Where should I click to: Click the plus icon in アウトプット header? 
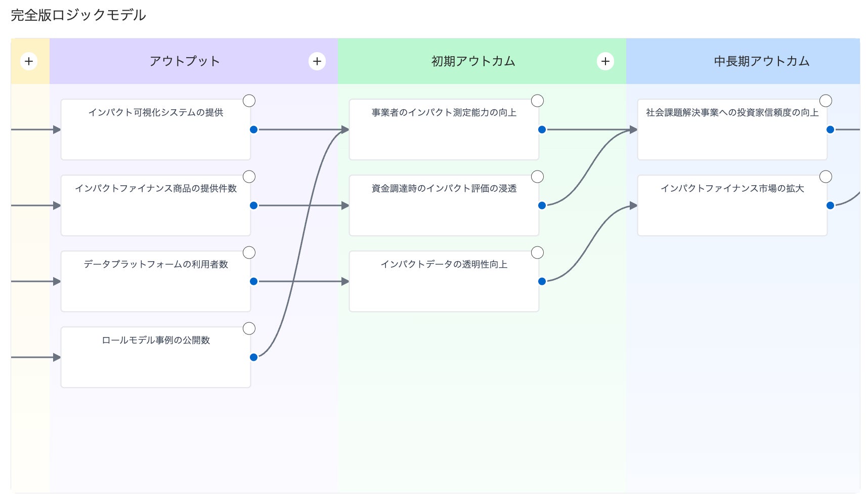317,61
